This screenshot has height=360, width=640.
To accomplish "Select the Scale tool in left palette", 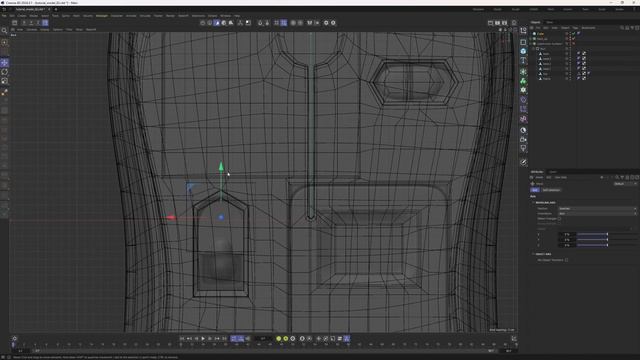I will coord(4,81).
